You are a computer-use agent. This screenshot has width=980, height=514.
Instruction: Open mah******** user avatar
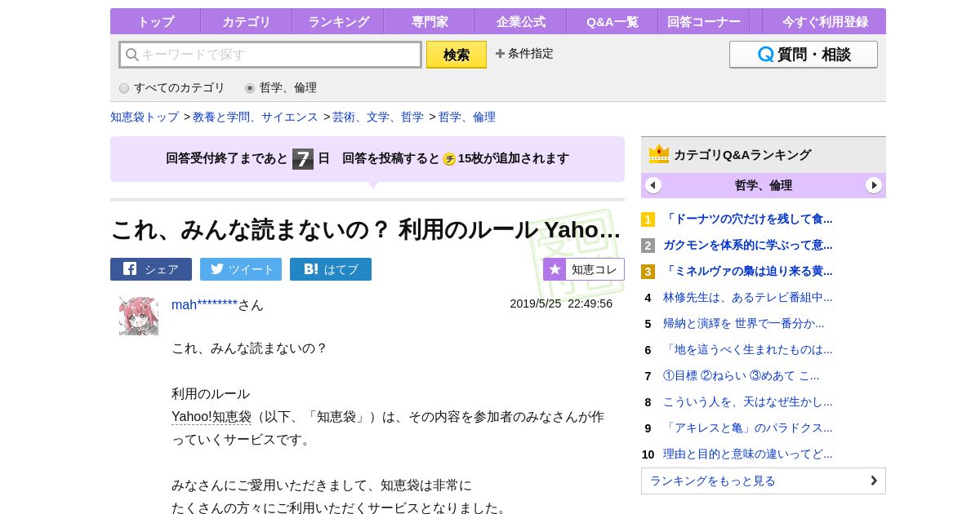139,317
